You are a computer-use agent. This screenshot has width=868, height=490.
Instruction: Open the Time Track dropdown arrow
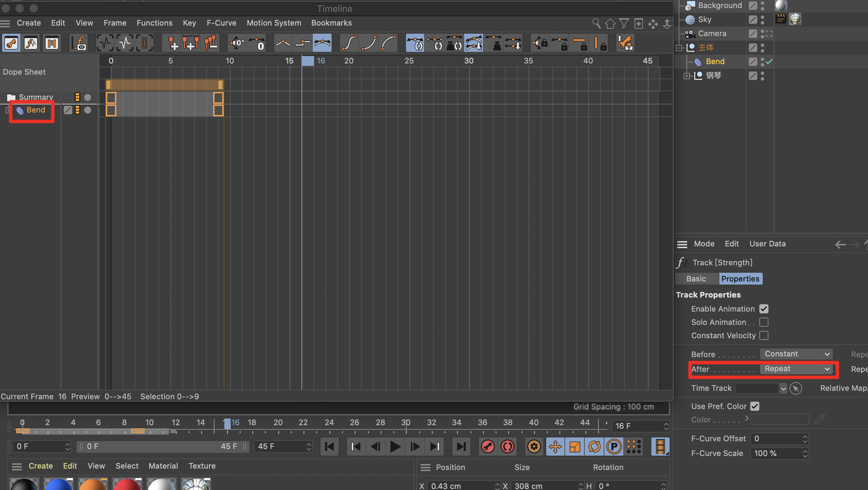783,388
